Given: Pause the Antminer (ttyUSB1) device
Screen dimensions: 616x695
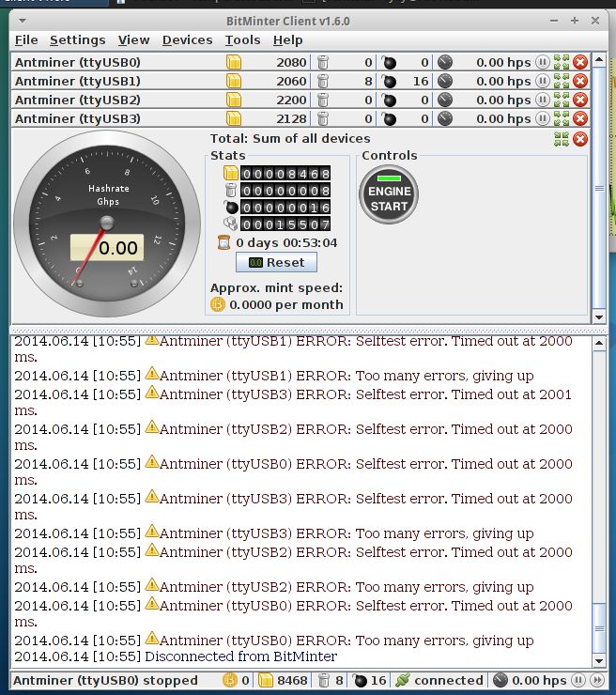Looking at the screenshot, I should pyautogui.click(x=542, y=81).
